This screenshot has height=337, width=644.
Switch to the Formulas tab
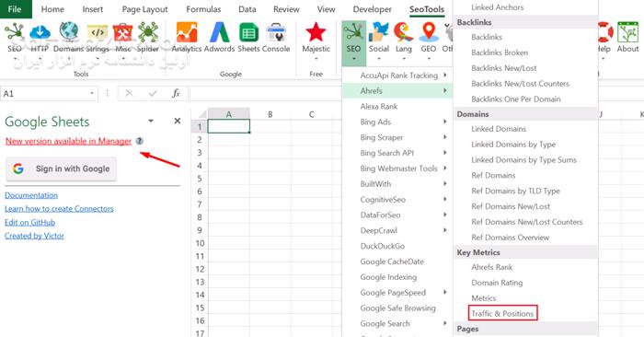(203, 9)
